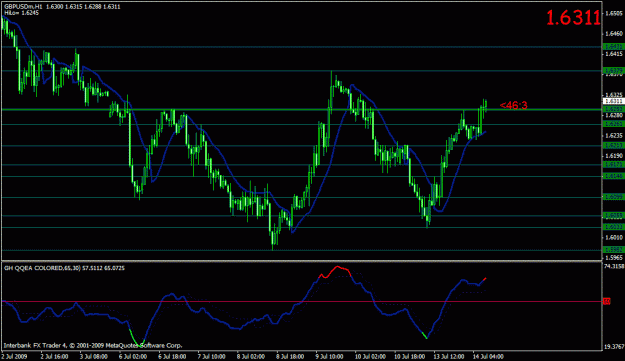The height and width of the screenshot is (361, 625).
Task: Click the 7 Jul 10:00 time label
Action: [x=212, y=356]
